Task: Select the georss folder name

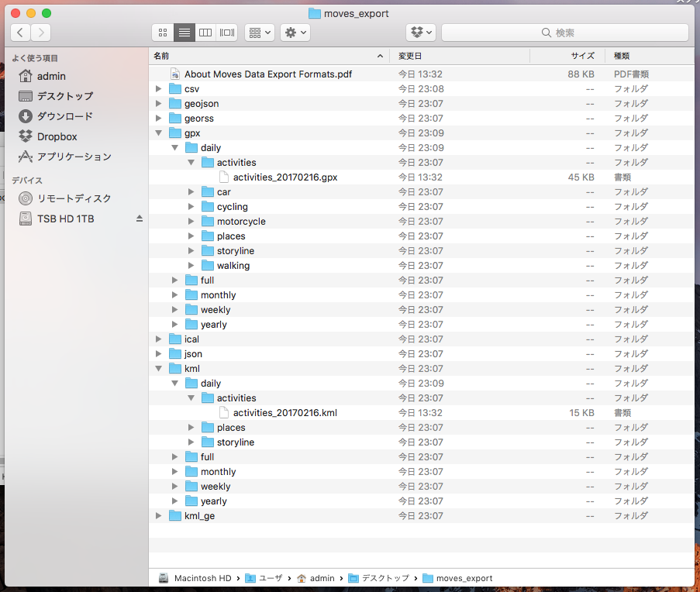Action: [199, 119]
